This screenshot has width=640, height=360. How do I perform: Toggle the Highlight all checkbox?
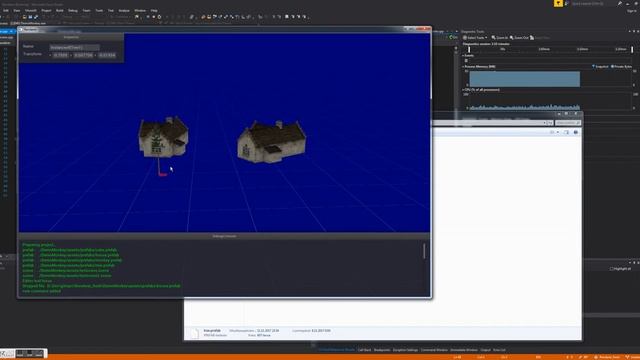[611, 269]
